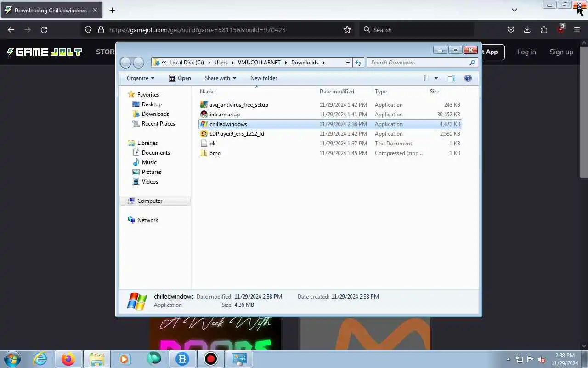Launch Internet Explorer from taskbar

pyautogui.click(x=40, y=359)
